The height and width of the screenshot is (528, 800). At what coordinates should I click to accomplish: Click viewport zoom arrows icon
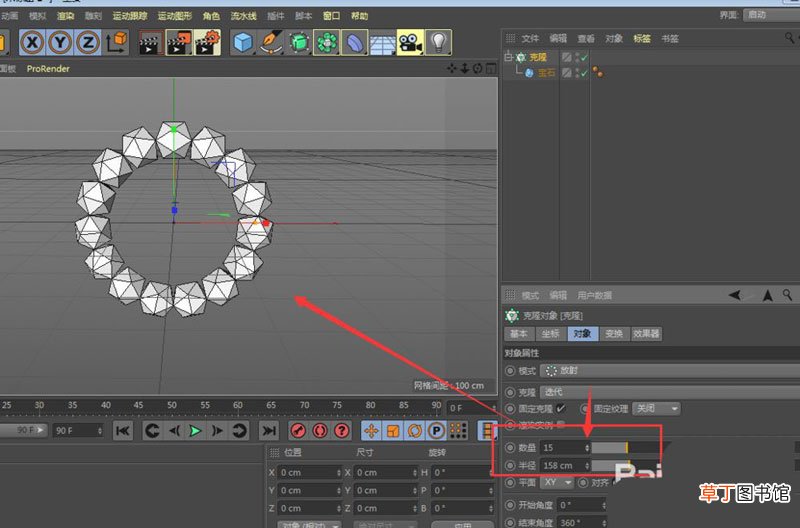point(465,68)
